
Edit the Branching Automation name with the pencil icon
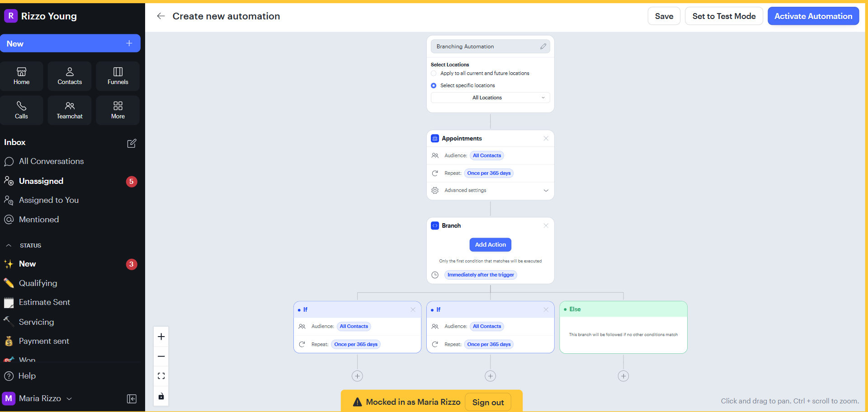[543, 47]
